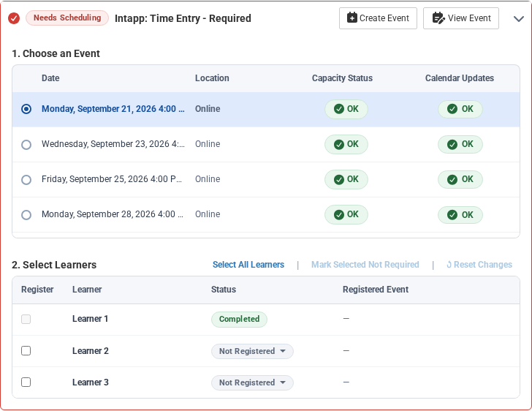Click the Learner column header
Screen dimensions: 532x411
[x=87, y=290]
